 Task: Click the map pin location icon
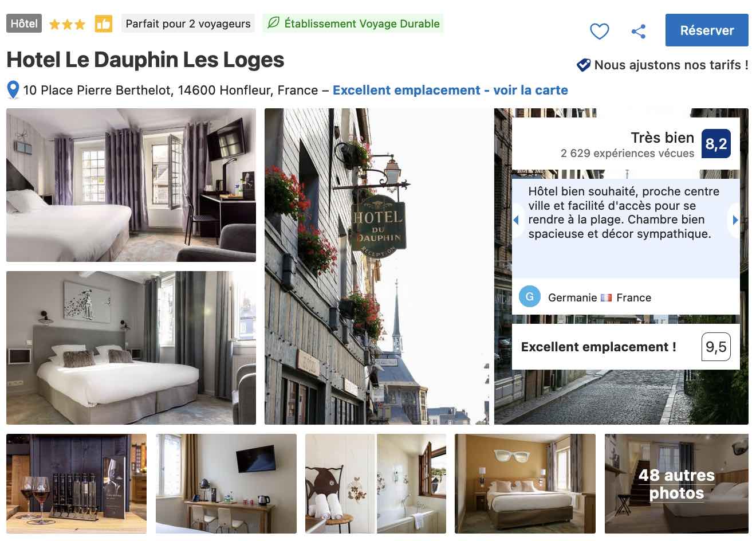(13, 90)
